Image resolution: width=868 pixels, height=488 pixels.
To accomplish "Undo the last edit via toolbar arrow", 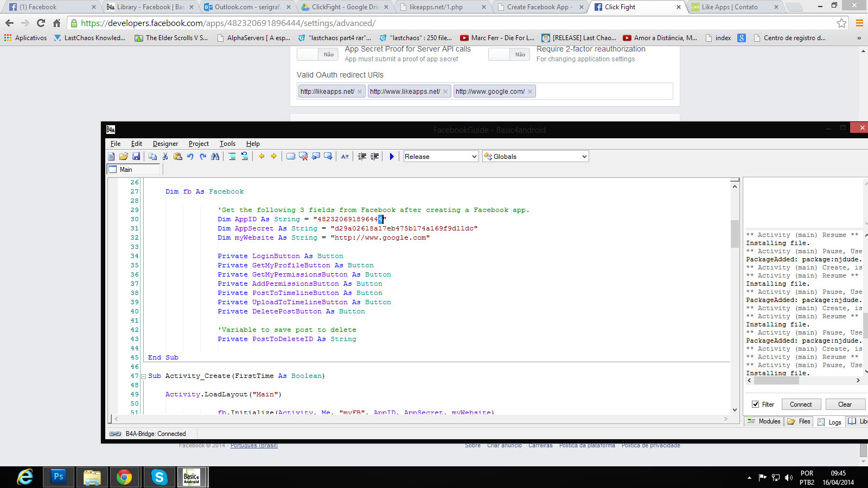I will click(190, 157).
